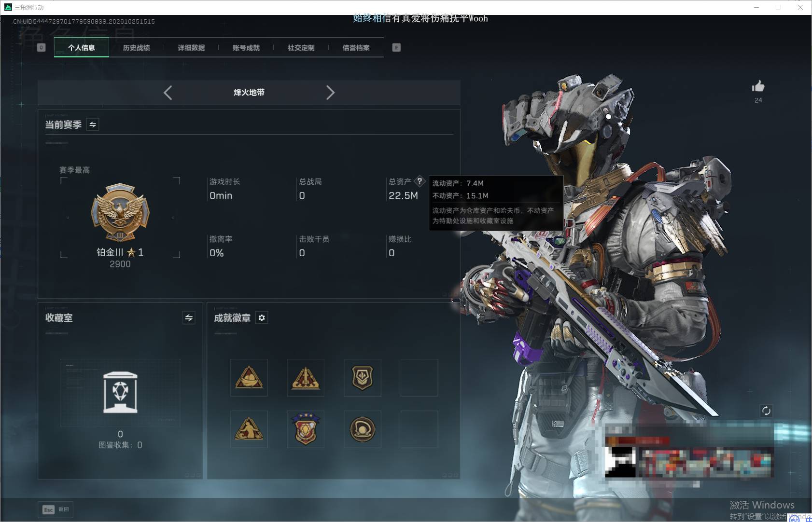The height and width of the screenshot is (522, 812).
Task: Select the shield achievement badge in top row
Action: (x=363, y=378)
